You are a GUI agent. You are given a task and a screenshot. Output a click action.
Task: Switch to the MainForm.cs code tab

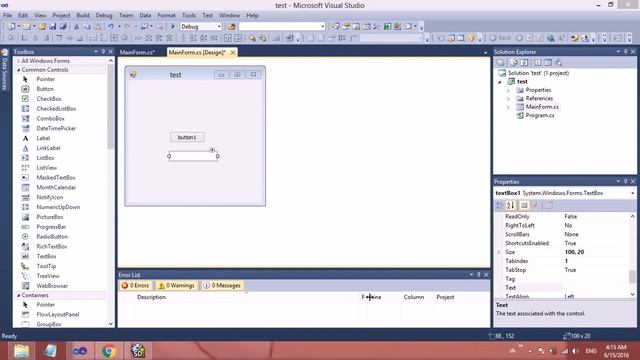point(138,52)
